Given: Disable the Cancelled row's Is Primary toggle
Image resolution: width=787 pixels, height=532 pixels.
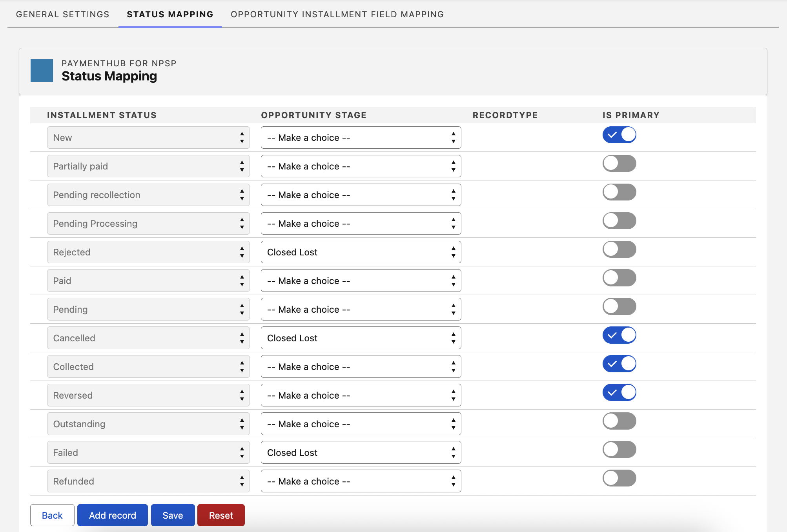Looking at the screenshot, I should (x=619, y=335).
